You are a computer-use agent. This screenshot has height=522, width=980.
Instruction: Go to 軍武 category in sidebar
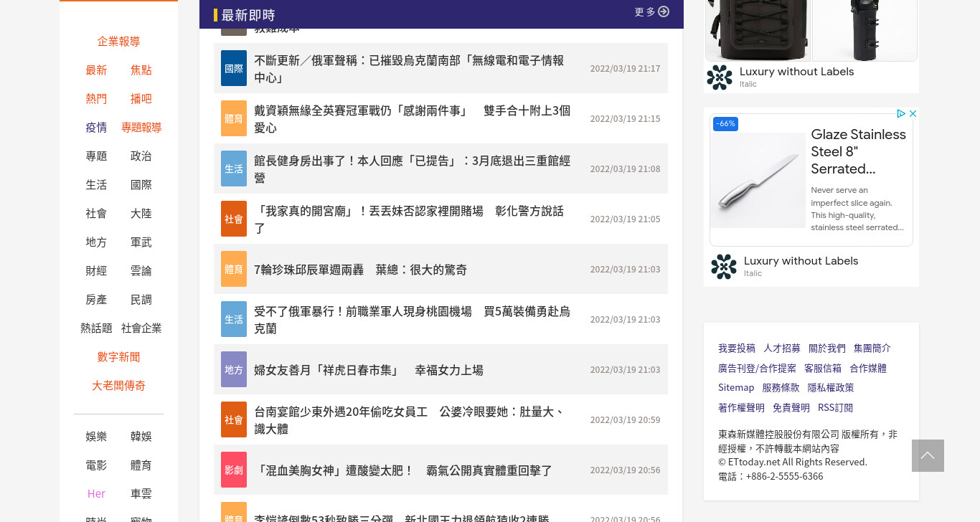141,242
